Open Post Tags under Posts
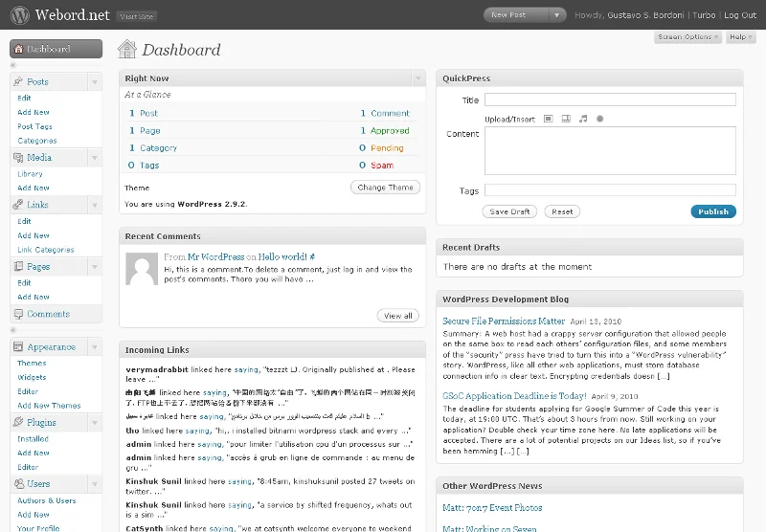Image resolution: width=766 pixels, height=532 pixels. tap(34, 126)
